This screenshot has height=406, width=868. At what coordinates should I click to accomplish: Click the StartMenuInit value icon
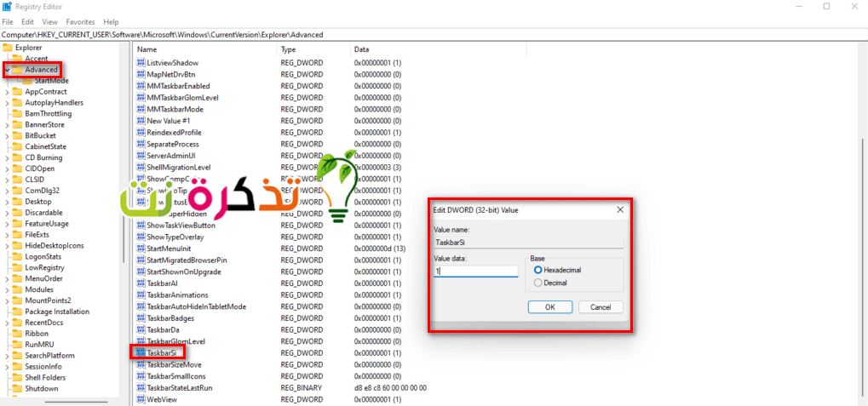click(x=141, y=249)
